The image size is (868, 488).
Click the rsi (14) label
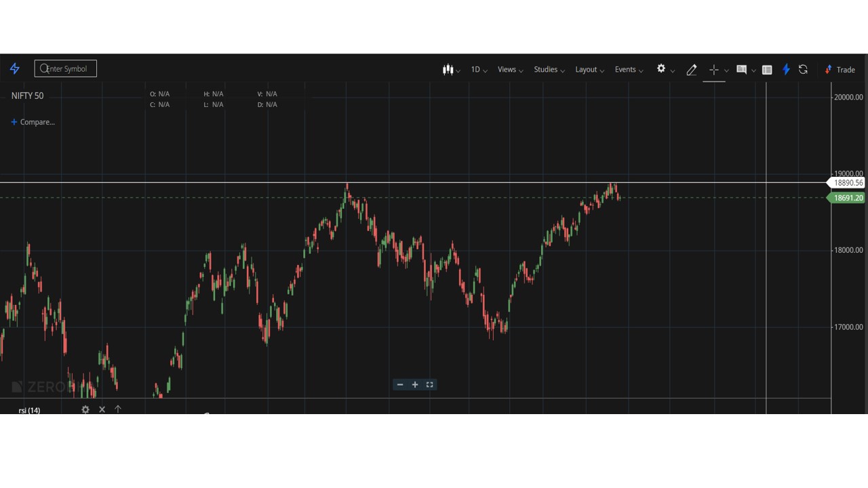click(x=29, y=410)
